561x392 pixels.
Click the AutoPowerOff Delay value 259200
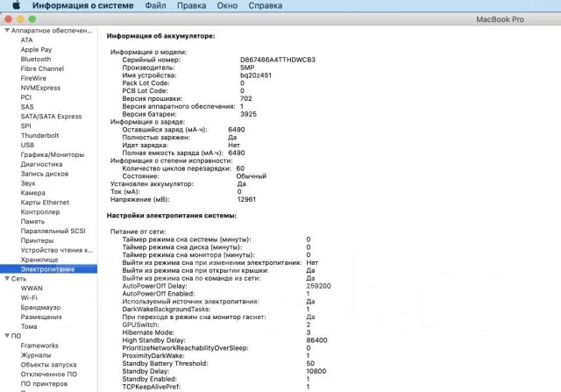(318, 286)
